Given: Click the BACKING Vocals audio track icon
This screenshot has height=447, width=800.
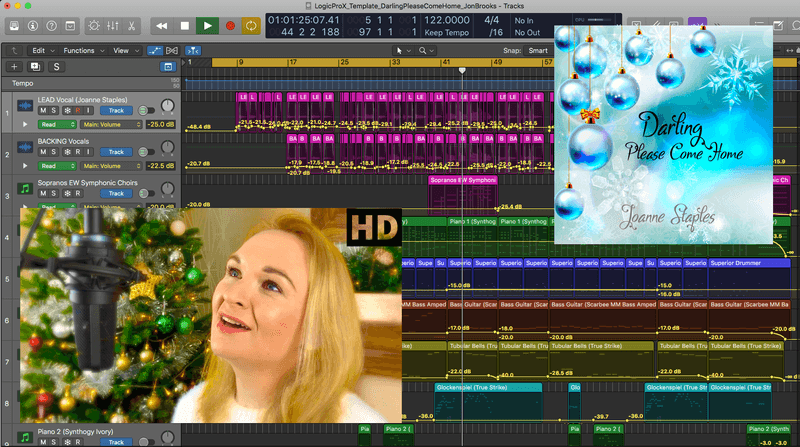Looking at the screenshot, I should (25, 147).
